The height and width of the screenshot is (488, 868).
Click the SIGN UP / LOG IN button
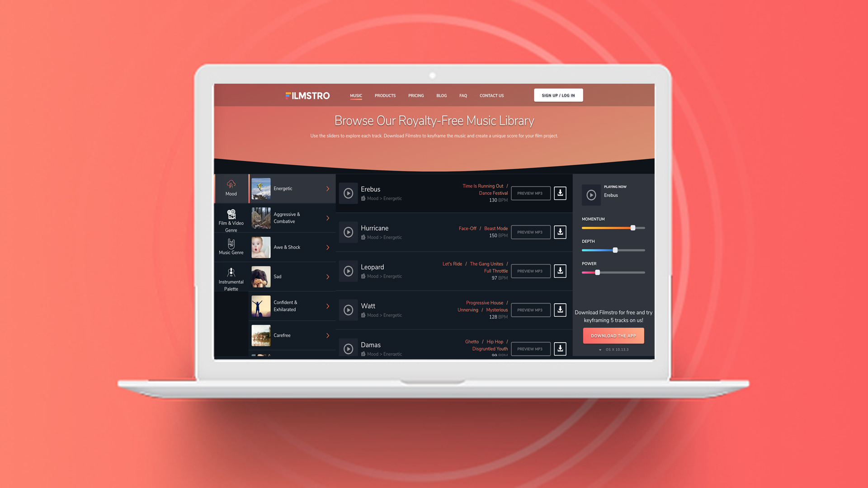tap(558, 95)
